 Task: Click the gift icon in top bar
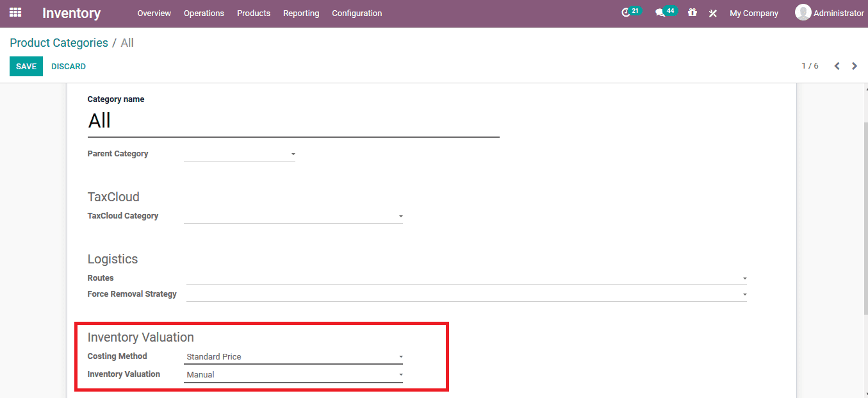(x=692, y=12)
